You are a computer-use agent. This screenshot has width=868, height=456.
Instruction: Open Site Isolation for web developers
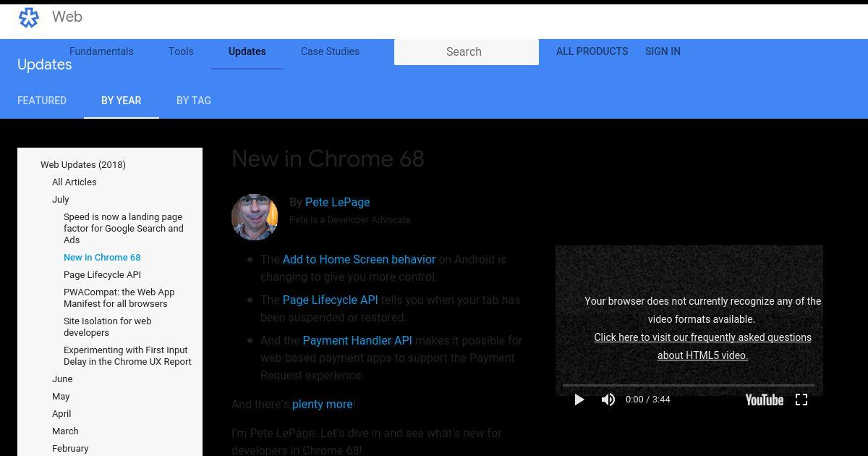coord(108,326)
